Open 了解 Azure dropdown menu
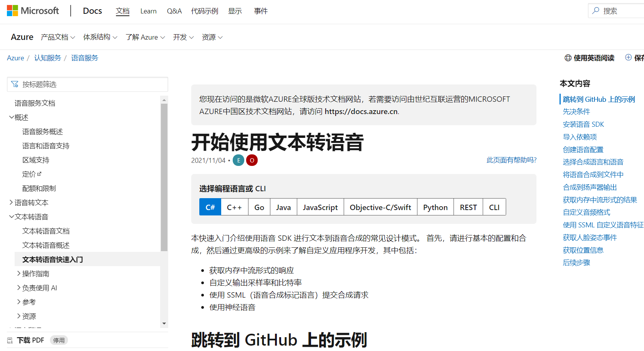Viewport: 644px width, 351px height. point(145,37)
